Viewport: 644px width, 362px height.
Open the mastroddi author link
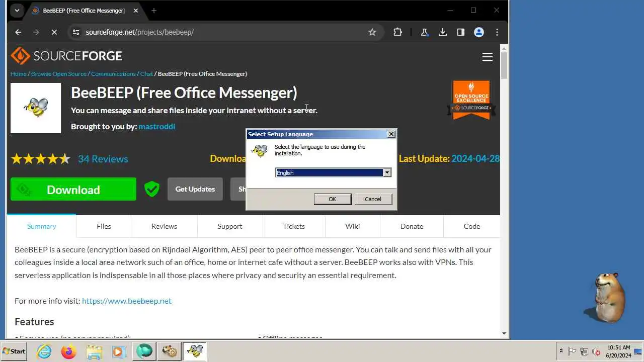pos(157,126)
